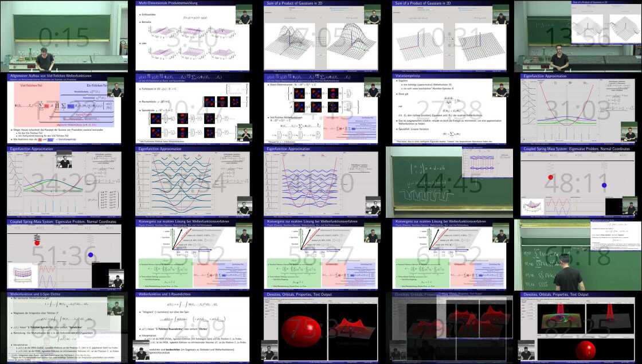Select the Multi-Dimensionale Produktentwicklung slide at 3:40

192,36
